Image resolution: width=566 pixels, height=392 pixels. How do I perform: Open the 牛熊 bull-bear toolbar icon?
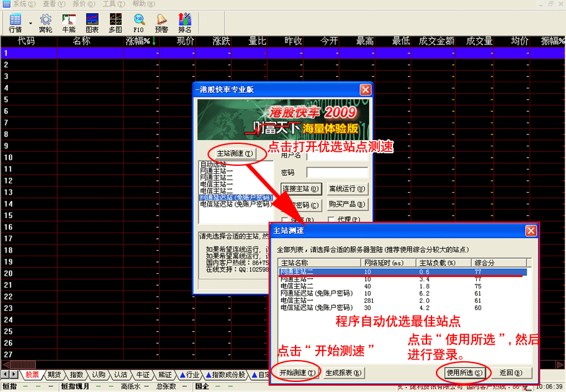click(x=69, y=23)
